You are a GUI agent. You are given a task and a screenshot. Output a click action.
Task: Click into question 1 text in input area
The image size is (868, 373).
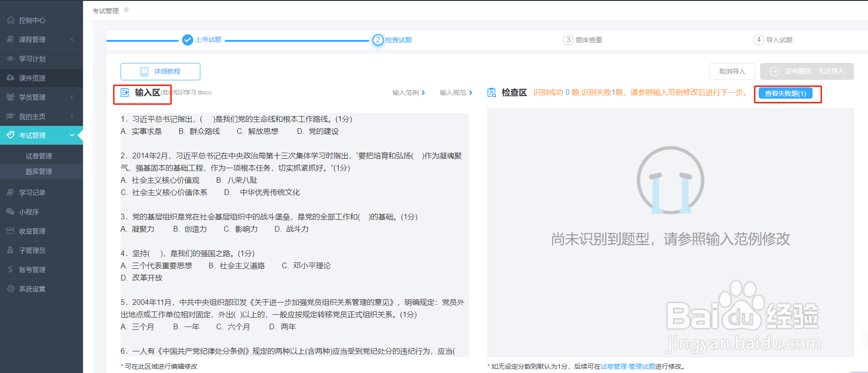(x=236, y=119)
